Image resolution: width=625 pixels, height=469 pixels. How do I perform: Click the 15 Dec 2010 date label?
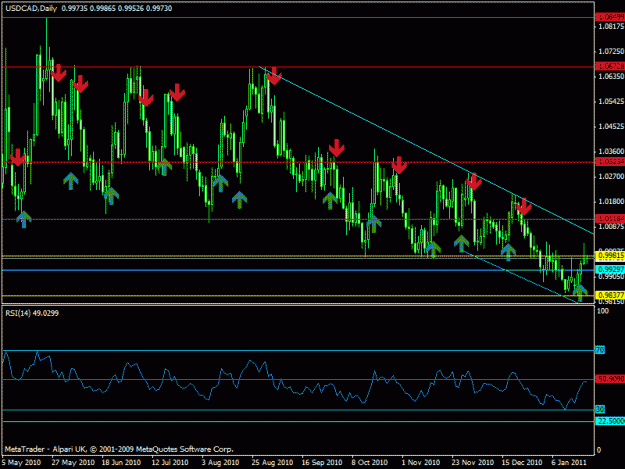point(522,462)
